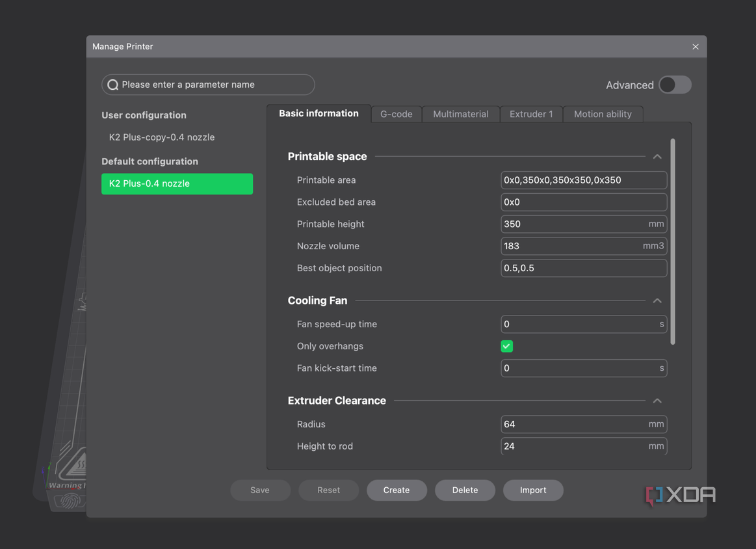Select K2 Plus-0.4 nozzle default configuration

[x=177, y=184]
